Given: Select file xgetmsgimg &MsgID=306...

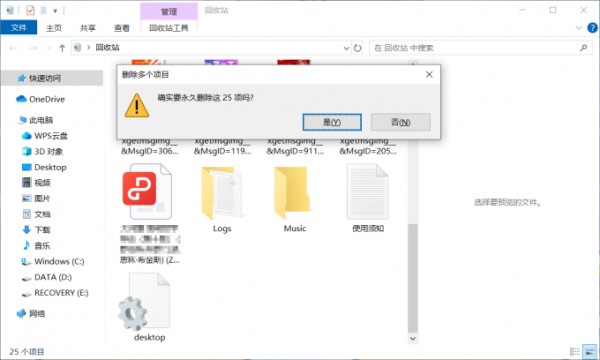Looking at the screenshot, I should click(x=149, y=146).
